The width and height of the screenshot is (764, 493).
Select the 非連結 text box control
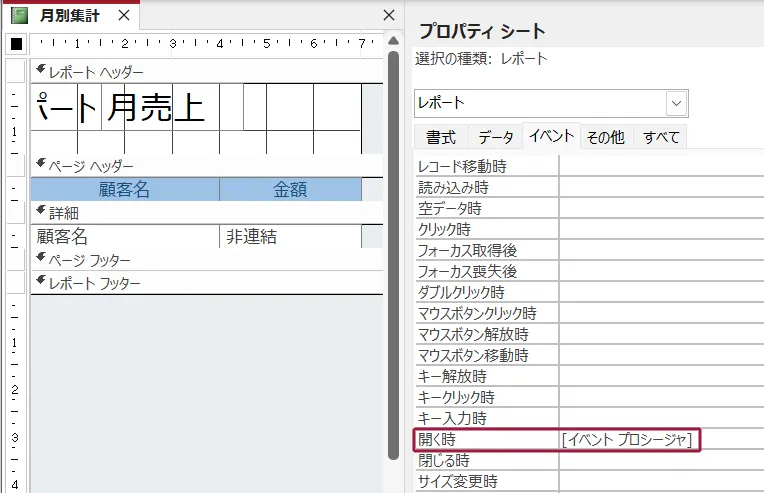290,237
